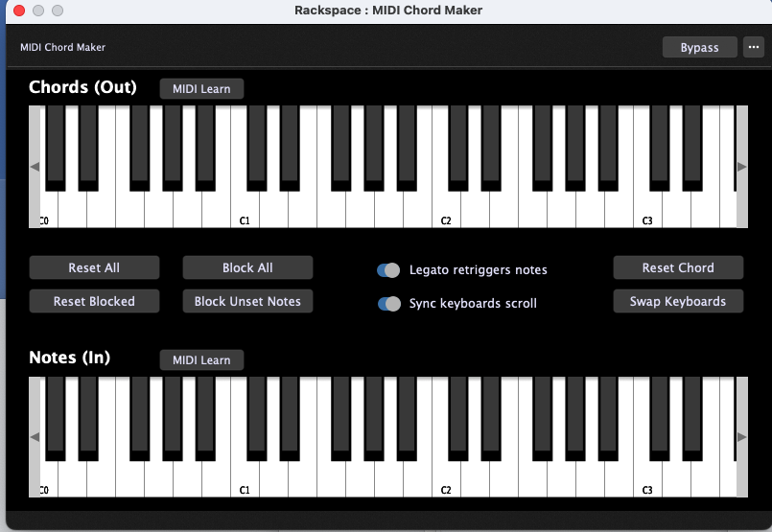
Task: Click Reset Blocked button
Action: coord(94,301)
